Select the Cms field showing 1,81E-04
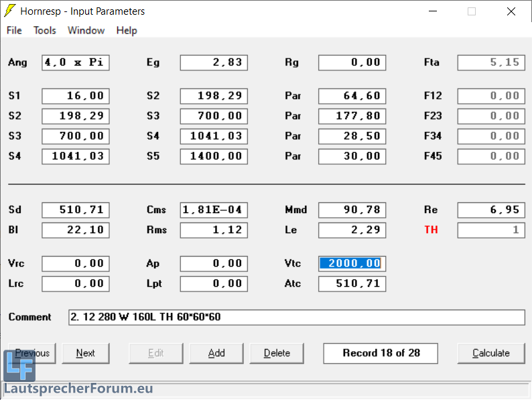The height and width of the screenshot is (400, 532). click(x=214, y=210)
